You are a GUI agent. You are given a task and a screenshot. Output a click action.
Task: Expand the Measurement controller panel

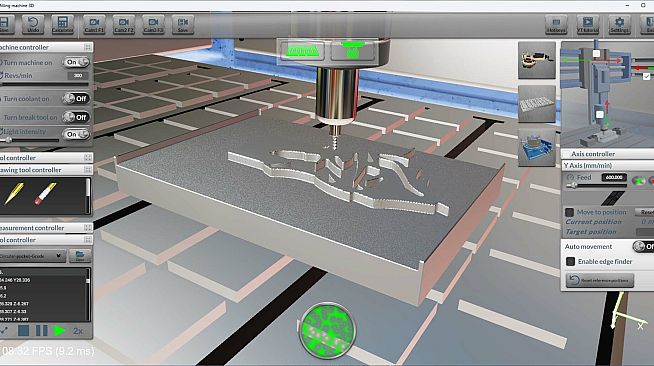tap(88, 228)
